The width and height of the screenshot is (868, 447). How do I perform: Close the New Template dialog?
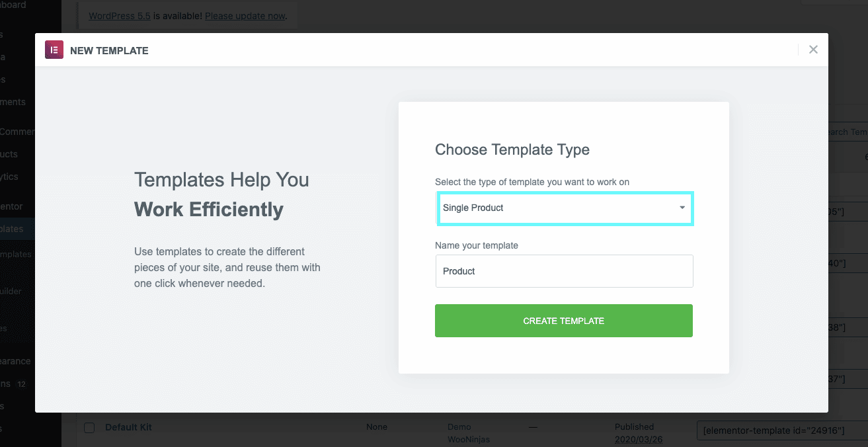(x=813, y=50)
